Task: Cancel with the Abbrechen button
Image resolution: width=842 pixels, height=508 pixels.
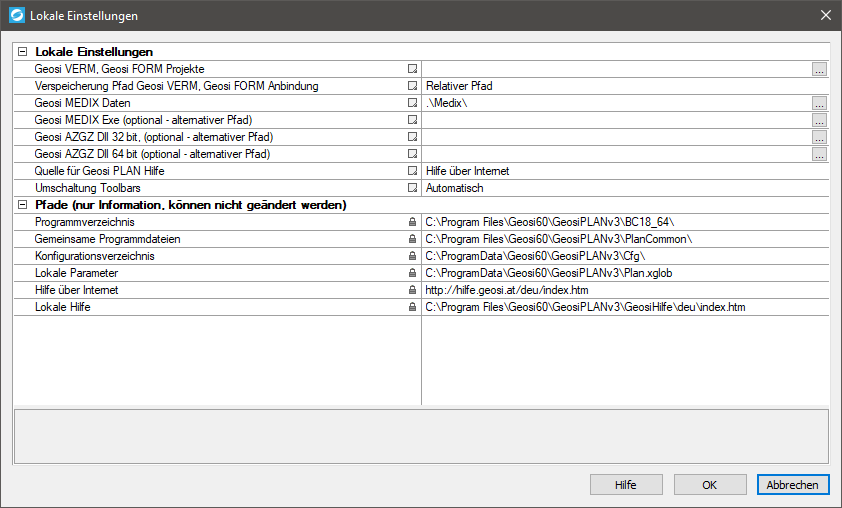Action: pyautogui.click(x=793, y=484)
